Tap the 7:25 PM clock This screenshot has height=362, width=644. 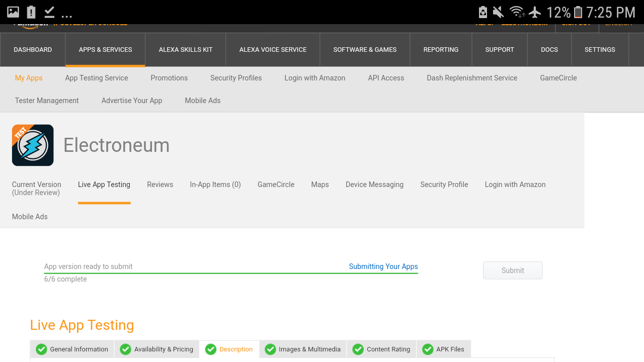(x=611, y=12)
